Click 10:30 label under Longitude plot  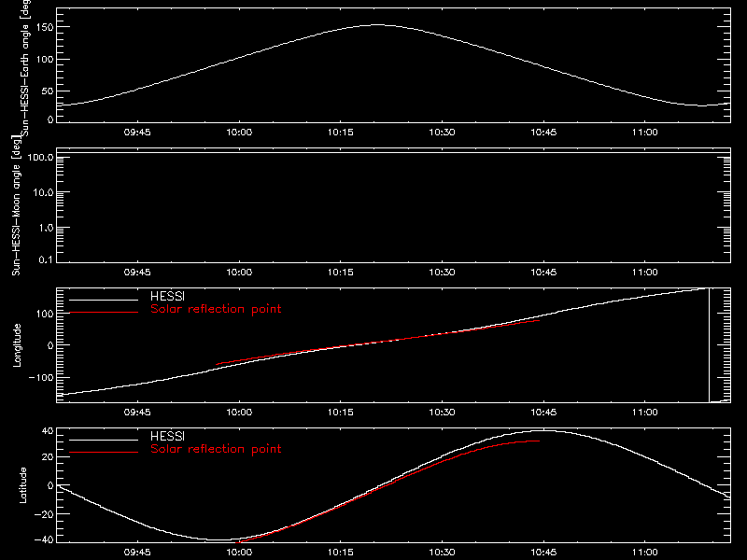pos(442,413)
